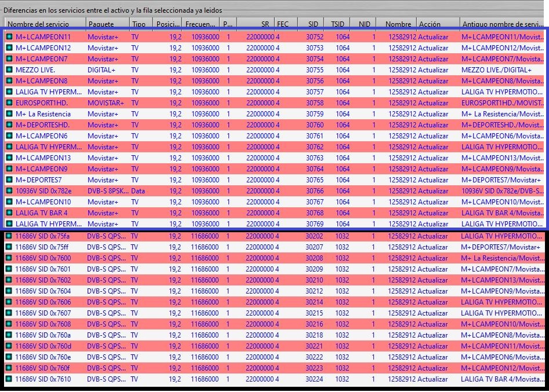Image resolution: width=549 pixels, height=392 pixels.
Task: Select the 11686V SID 0x760f service name
Action: [43, 368]
